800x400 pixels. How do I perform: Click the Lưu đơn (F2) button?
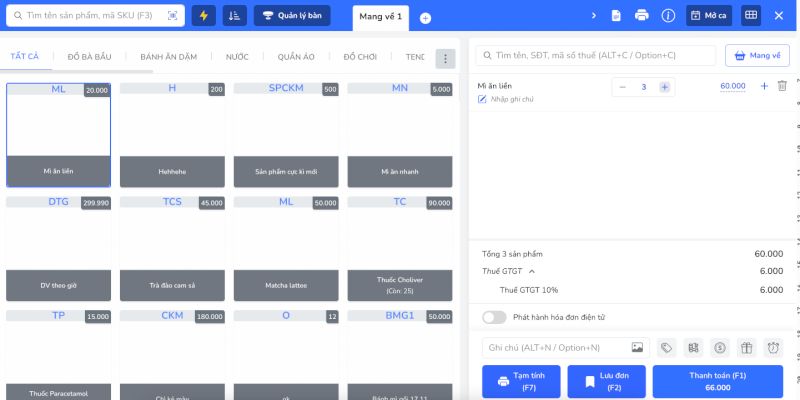(x=606, y=381)
